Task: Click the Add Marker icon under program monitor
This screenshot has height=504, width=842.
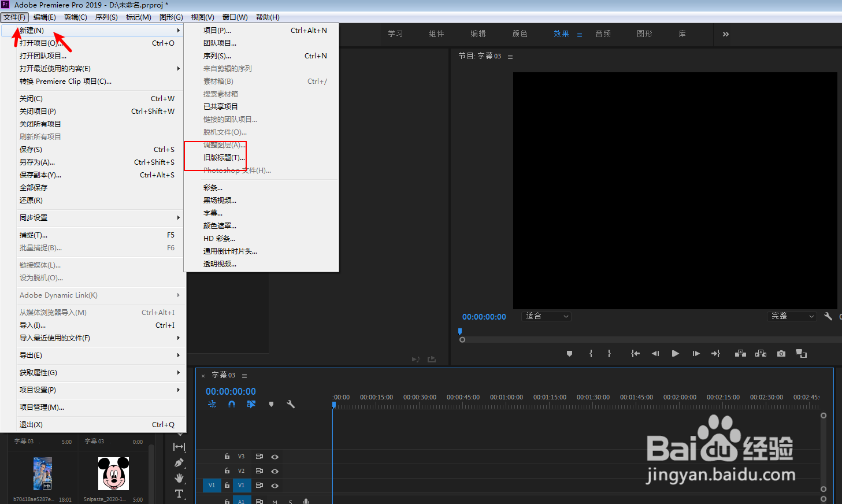Action: 569,353
